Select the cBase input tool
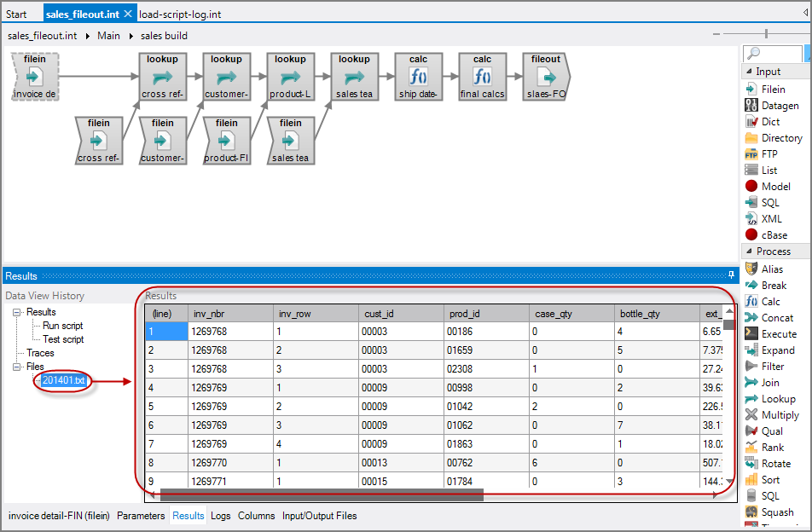Image resolution: width=812 pixels, height=532 pixels. 773,234
